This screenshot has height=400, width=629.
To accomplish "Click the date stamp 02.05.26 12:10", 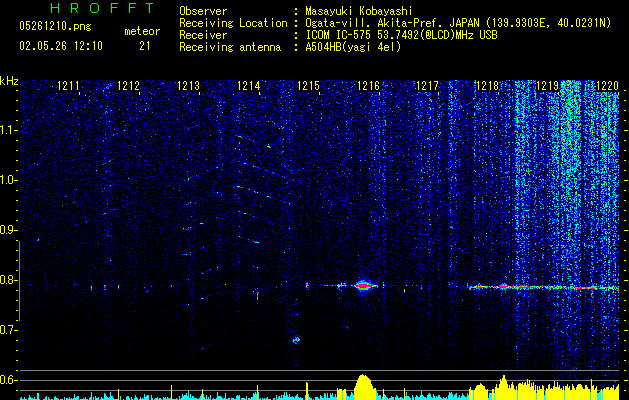I will tap(61, 46).
